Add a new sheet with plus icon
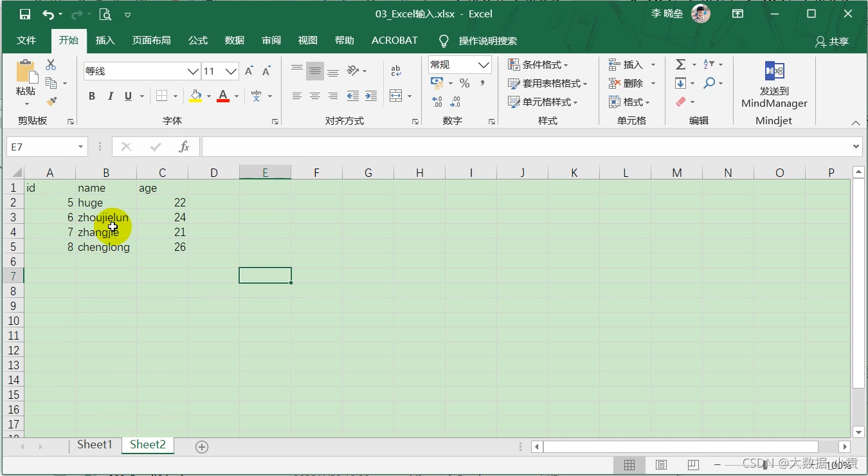868x476 pixels. [x=202, y=446]
